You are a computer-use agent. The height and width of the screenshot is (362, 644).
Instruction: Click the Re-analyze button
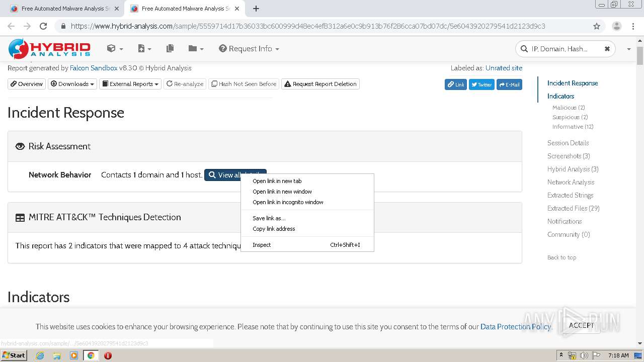click(185, 84)
